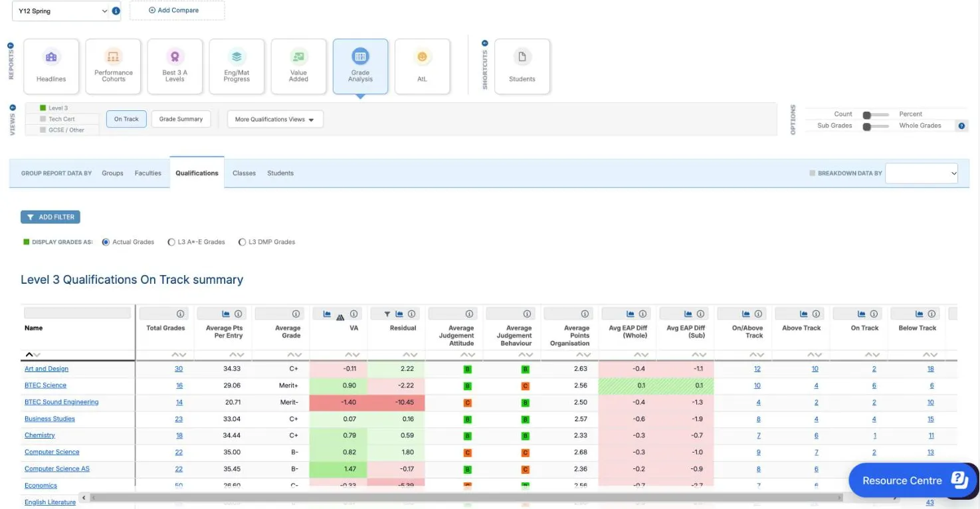
Task: Open the Best 3 A Levels report
Action: point(175,66)
